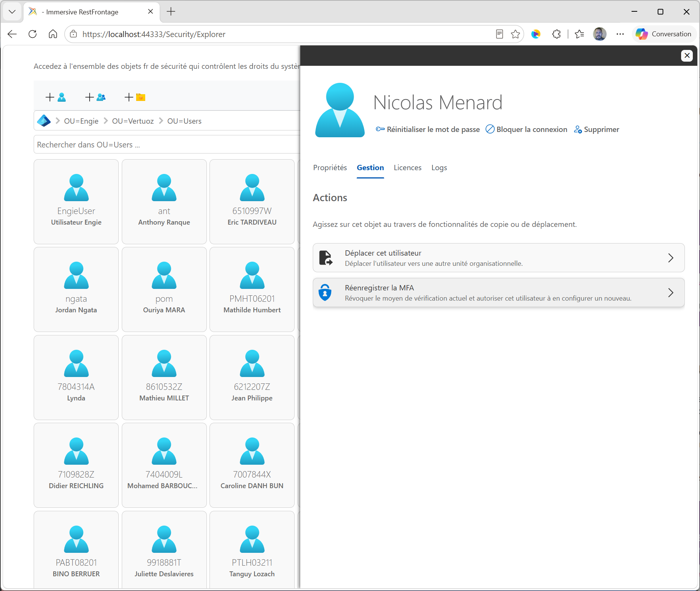Select the Juliette Deslavieres user card

pos(164,550)
